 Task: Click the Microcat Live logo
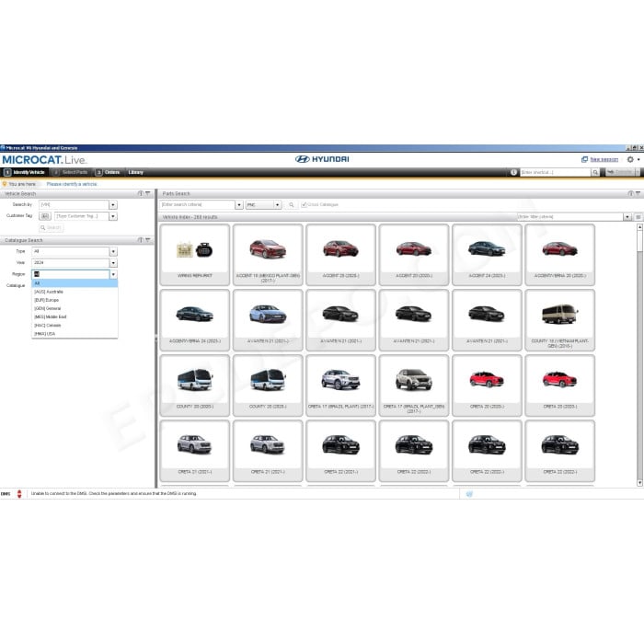(45, 160)
